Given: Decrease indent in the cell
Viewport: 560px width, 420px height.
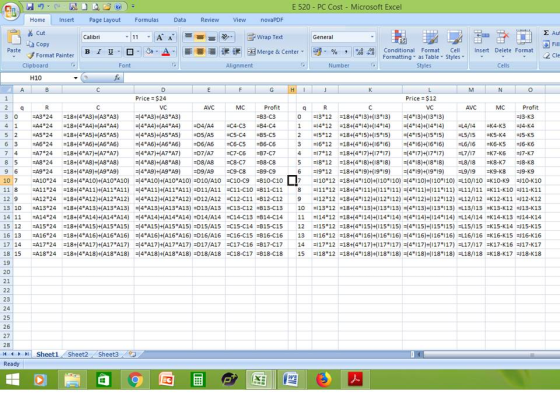Looking at the screenshot, I should tap(225, 52).
